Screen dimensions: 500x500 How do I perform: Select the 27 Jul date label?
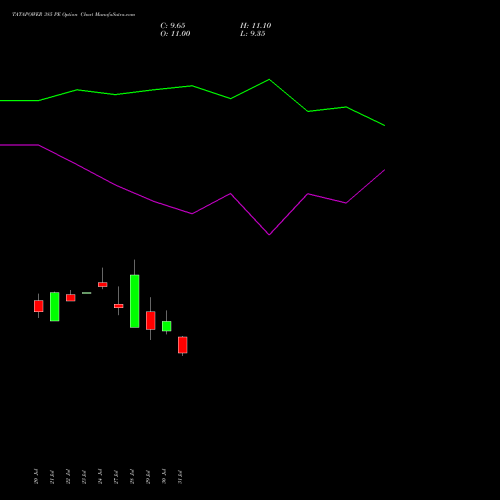pos(116,477)
